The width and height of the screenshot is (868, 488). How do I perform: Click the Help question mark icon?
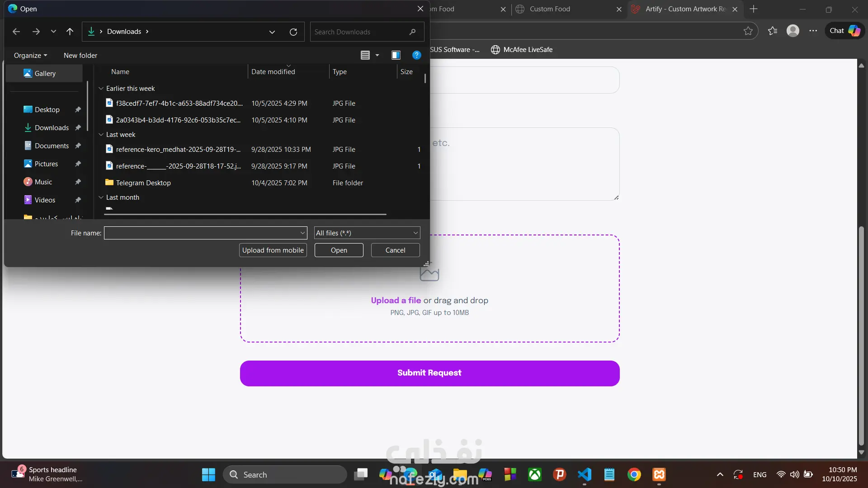pyautogui.click(x=416, y=55)
